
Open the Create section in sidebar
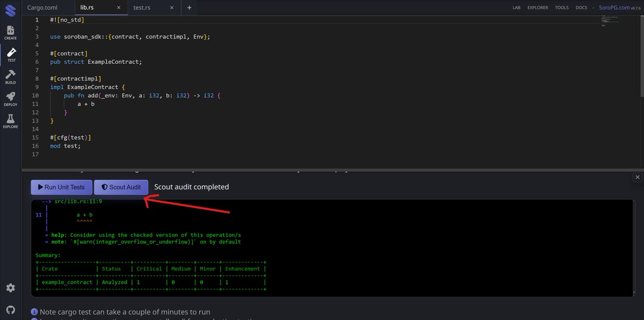tap(10, 32)
